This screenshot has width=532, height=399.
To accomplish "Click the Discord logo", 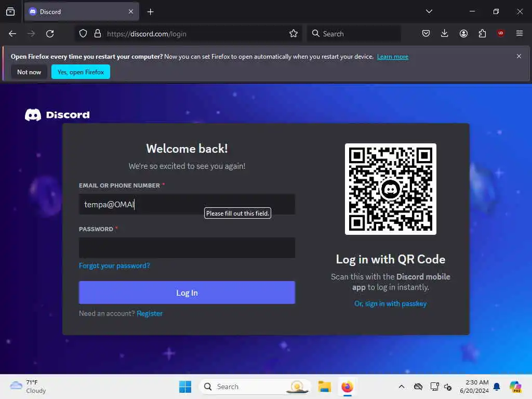I will point(57,115).
